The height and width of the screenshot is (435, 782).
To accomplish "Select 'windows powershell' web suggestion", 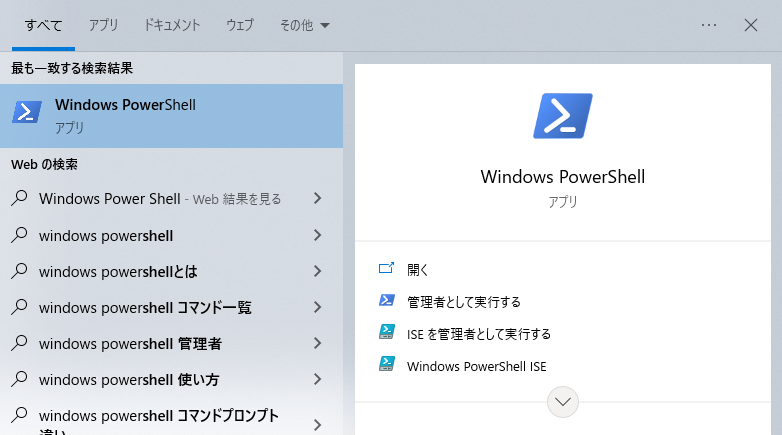I will tap(171, 235).
